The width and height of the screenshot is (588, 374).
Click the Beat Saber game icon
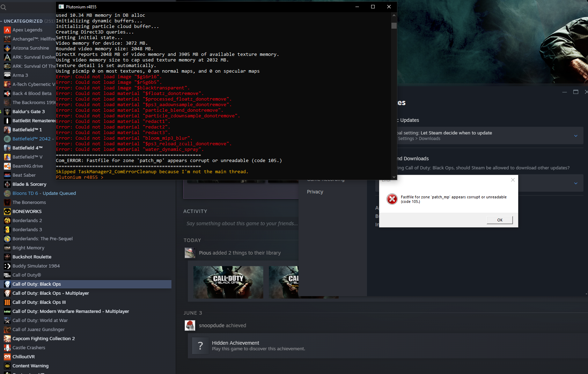(7, 175)
